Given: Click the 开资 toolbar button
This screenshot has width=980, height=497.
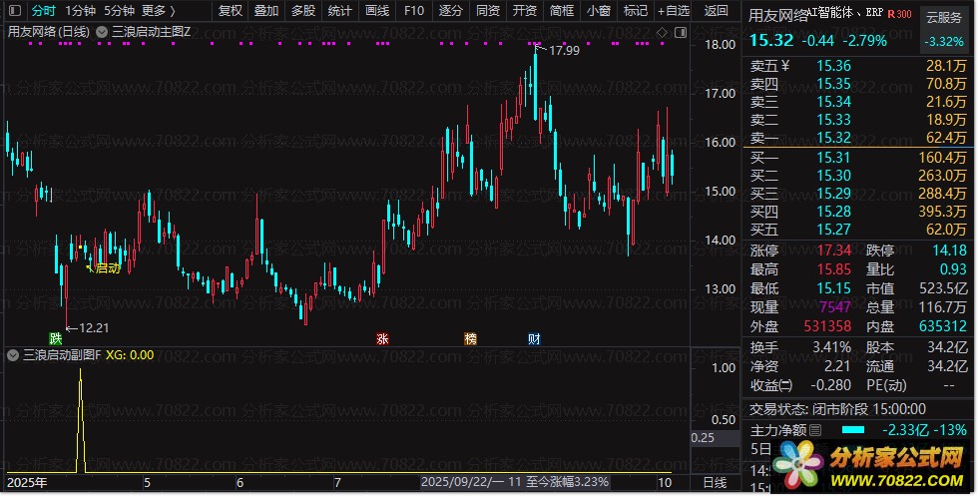Looking at the screenshot, I should click(x=524, y=11).
